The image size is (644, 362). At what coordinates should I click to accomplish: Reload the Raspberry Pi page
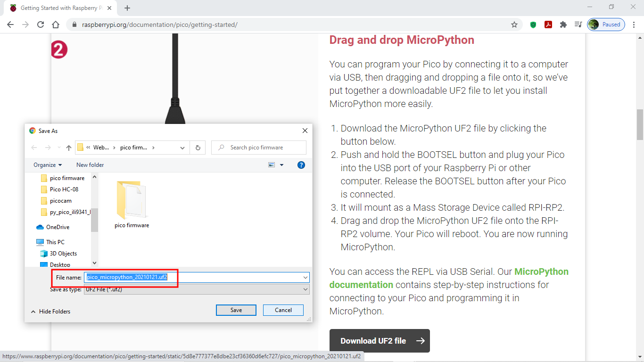click(x=41, y=25)
